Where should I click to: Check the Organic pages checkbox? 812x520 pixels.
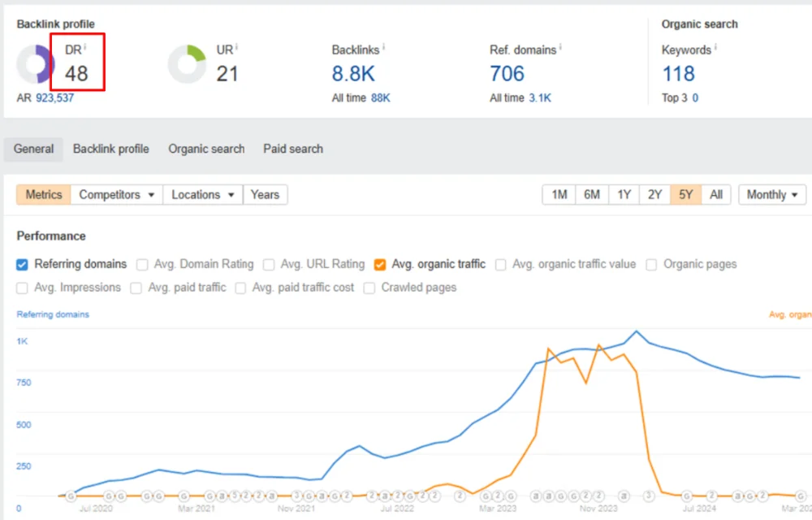652,264
